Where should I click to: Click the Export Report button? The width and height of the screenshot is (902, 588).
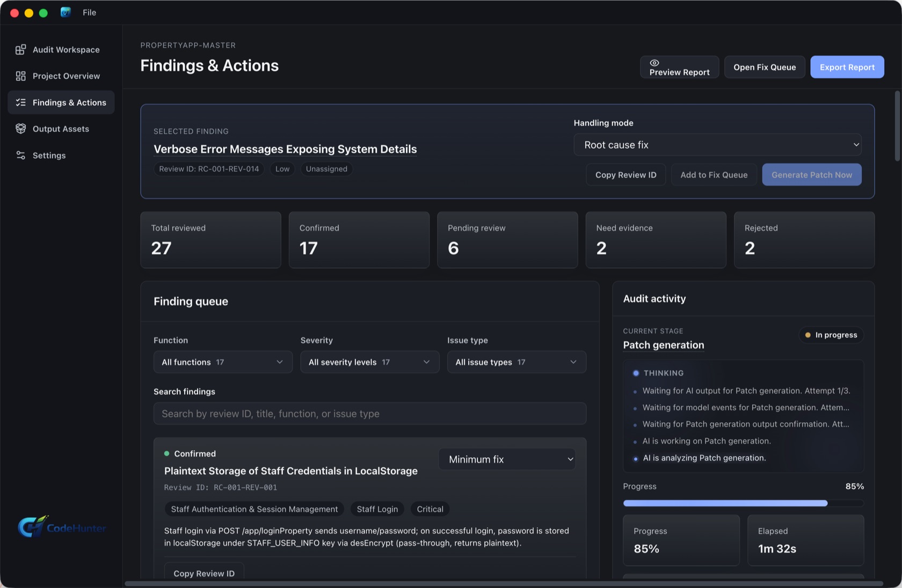point(847,67)
